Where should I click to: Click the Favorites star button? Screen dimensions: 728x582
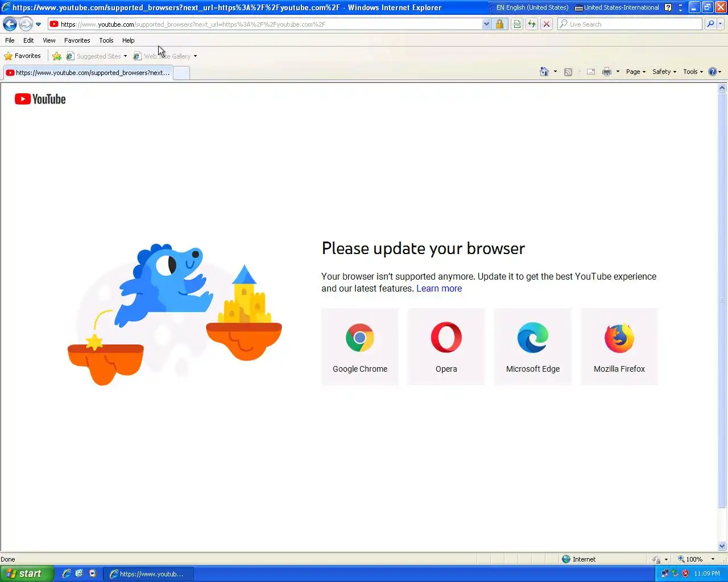[x=23, y=56]
